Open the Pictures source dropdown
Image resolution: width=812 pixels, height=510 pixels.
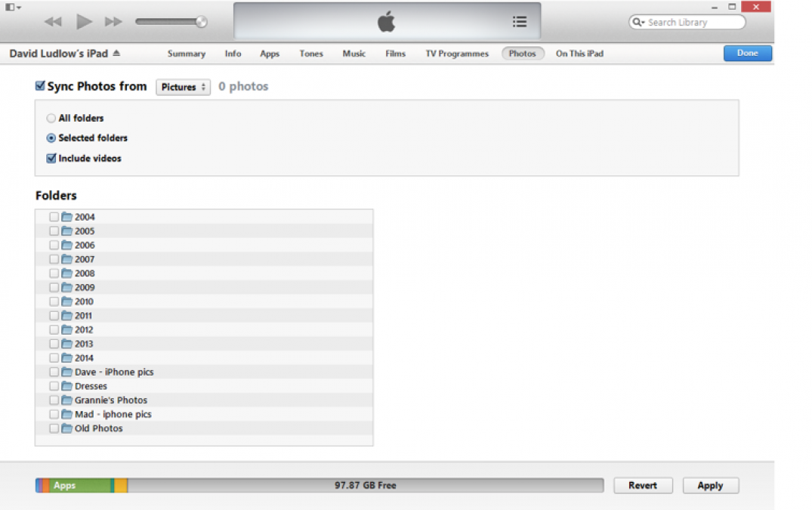[x=184, y=87]
